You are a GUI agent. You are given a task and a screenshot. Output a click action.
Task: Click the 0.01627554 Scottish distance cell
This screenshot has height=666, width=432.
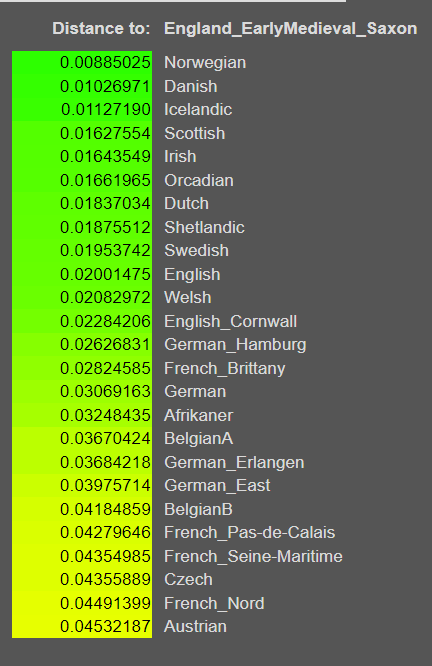(x=82, y=133)
